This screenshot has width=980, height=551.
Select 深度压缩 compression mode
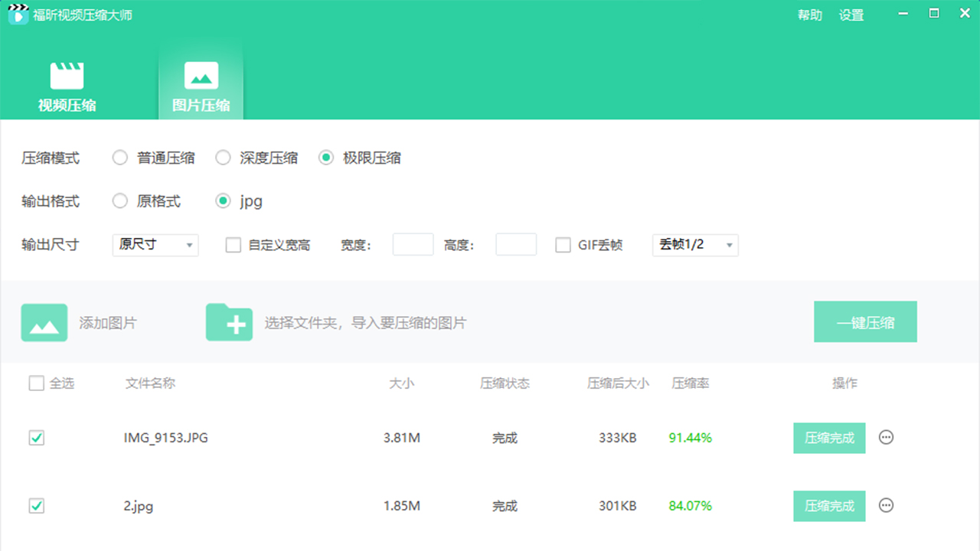223,158
